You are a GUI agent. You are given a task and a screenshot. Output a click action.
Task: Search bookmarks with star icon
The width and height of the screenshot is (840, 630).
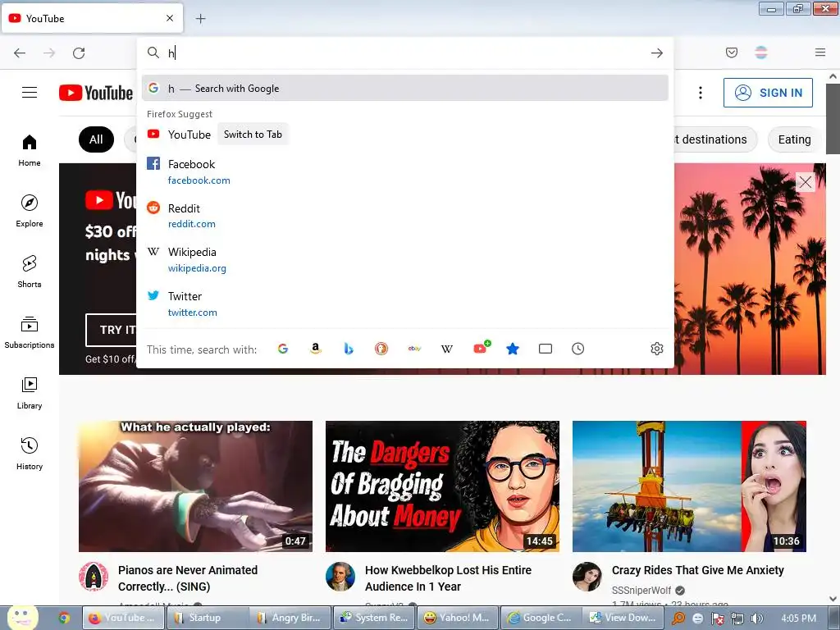coord(513,349)
